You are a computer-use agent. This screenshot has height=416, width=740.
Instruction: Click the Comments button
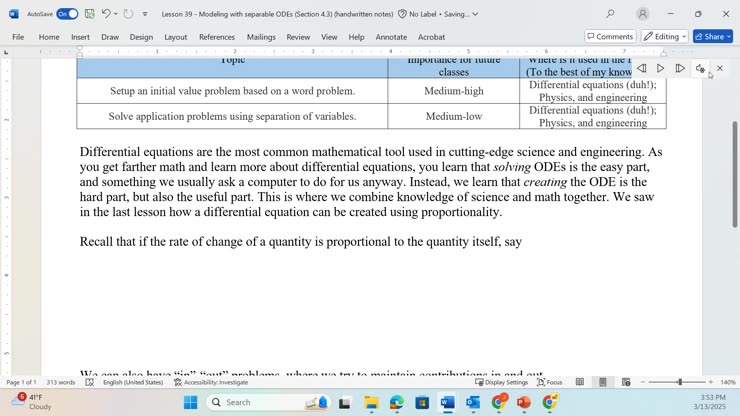pos(610,36)
